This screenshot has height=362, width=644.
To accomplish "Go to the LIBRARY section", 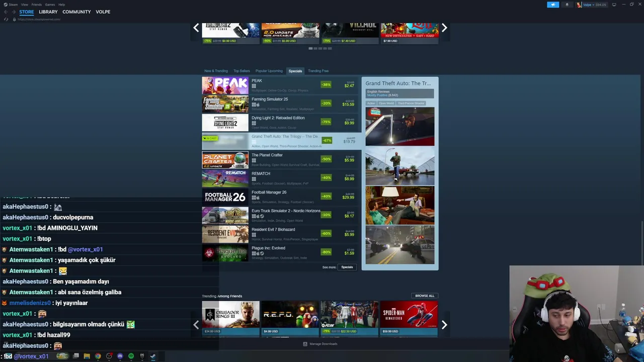I will coord(48,12).
